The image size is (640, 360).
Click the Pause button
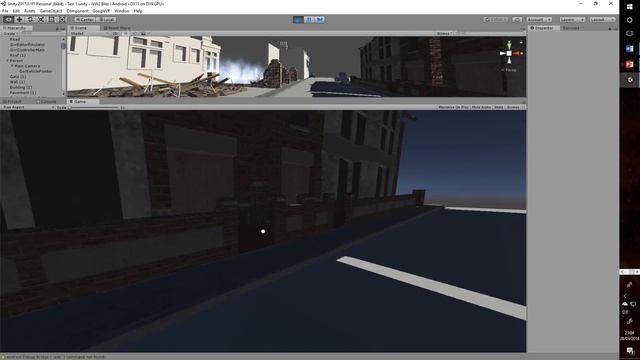point(309,20)
